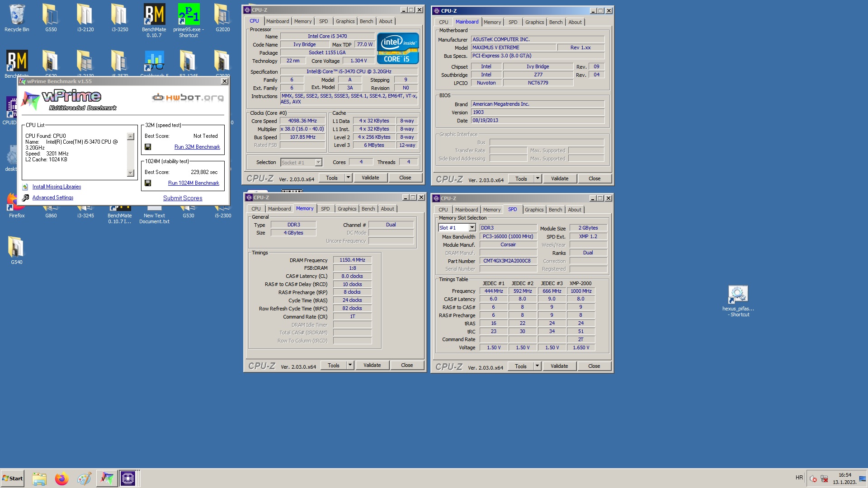Select SPD tab in Memory window
The width and height of the screenshot is (868, 488).
(325, 209)
